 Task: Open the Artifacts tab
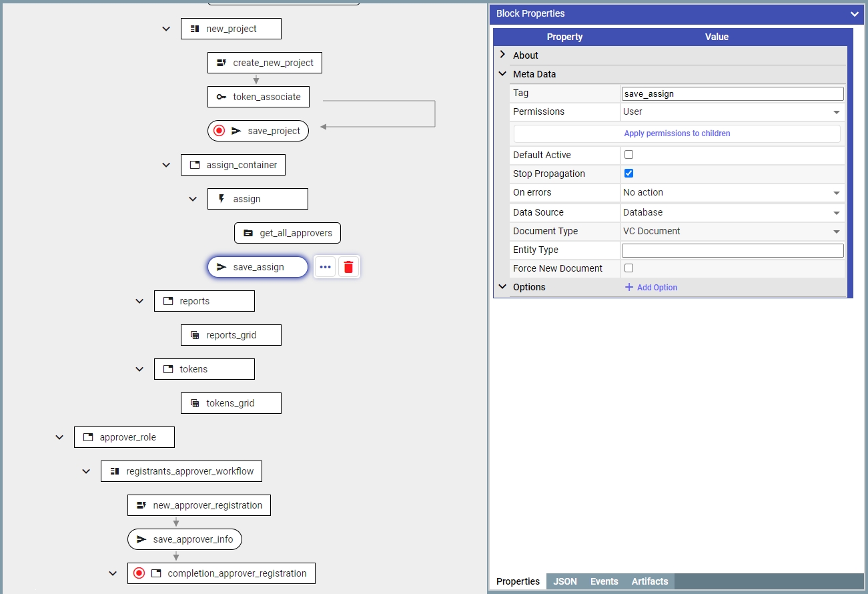pos(649,581)
